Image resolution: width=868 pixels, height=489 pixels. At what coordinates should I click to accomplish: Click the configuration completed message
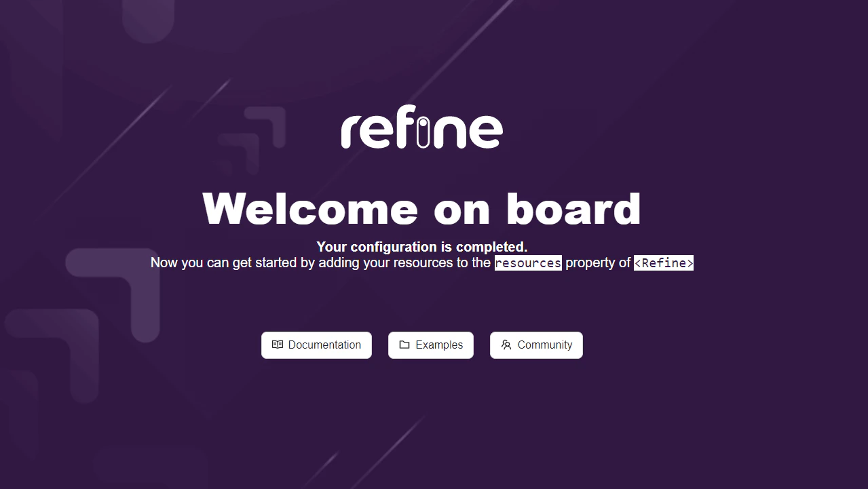[x=421, y=247]
